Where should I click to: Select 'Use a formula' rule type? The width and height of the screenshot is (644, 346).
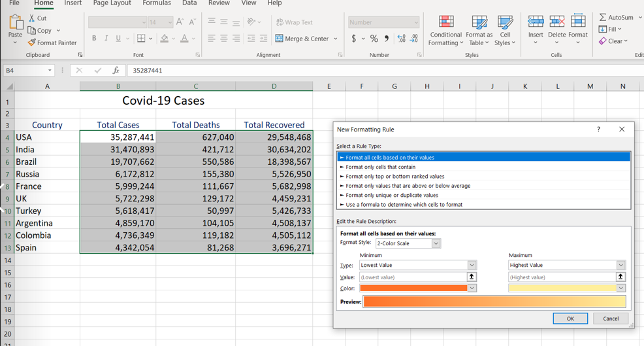click(404, 205)
